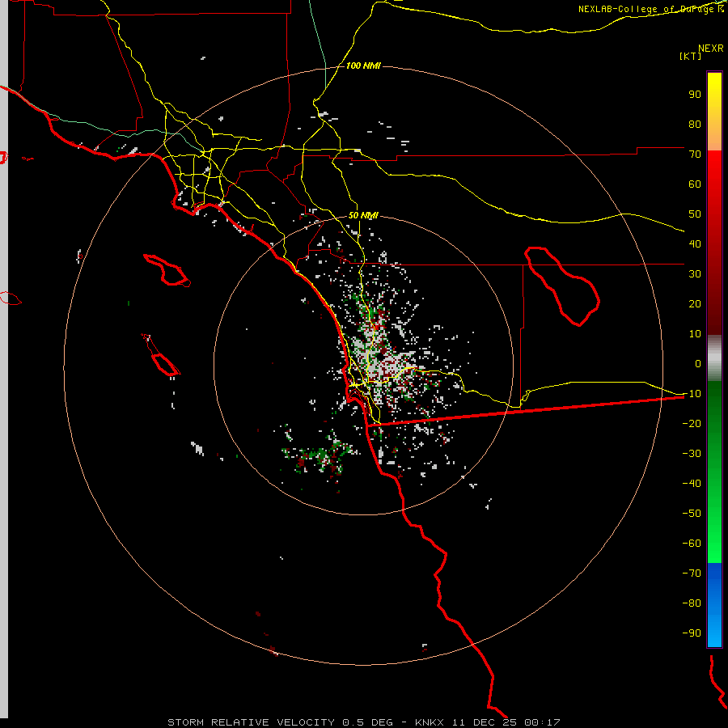Click the -90 value on velocity scale

692,633
